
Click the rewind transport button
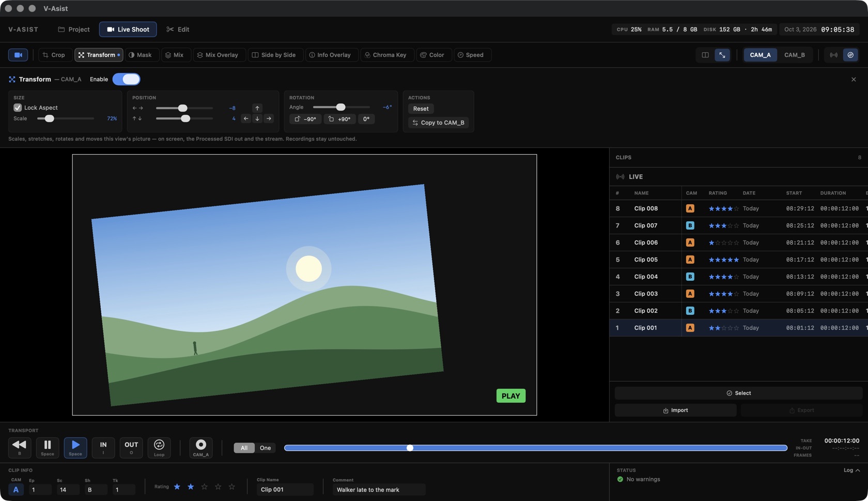pyautogui.click(x=20, y=448)
